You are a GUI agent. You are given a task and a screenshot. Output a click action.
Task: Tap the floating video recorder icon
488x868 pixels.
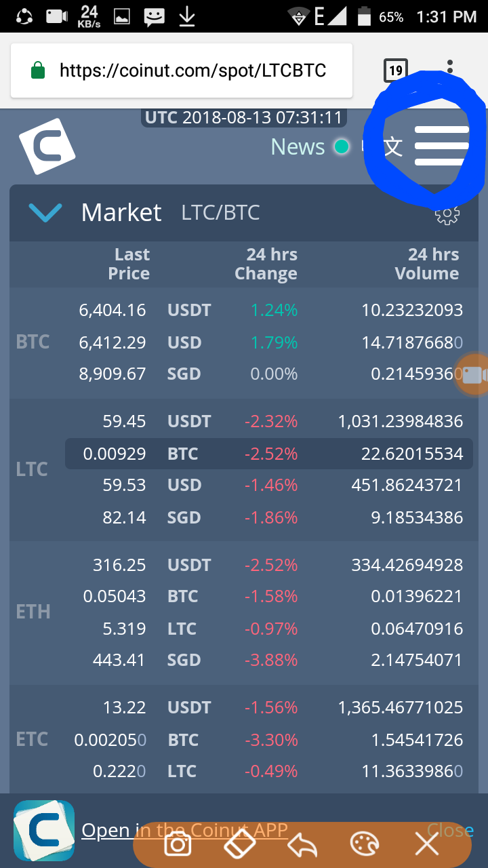(472, 374)
